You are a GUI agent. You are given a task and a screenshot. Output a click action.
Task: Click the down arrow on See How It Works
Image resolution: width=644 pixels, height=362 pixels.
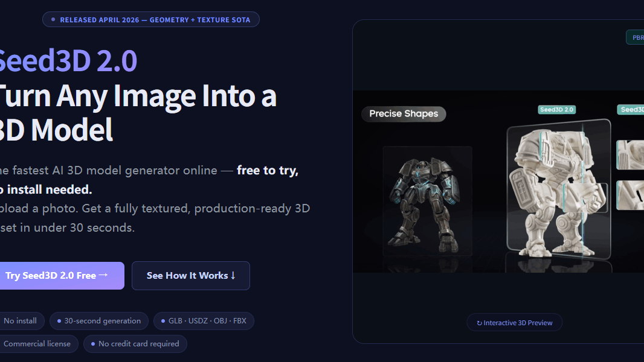[x=233, y=276]
